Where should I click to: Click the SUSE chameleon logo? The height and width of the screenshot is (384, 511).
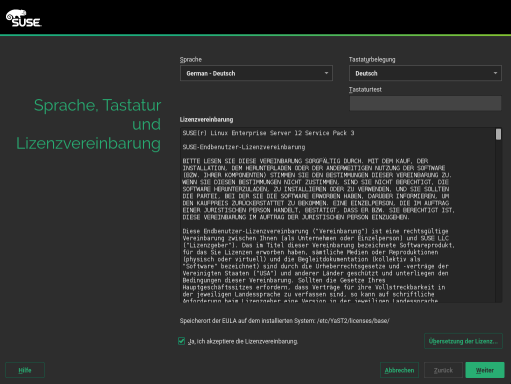click(23, 18)
